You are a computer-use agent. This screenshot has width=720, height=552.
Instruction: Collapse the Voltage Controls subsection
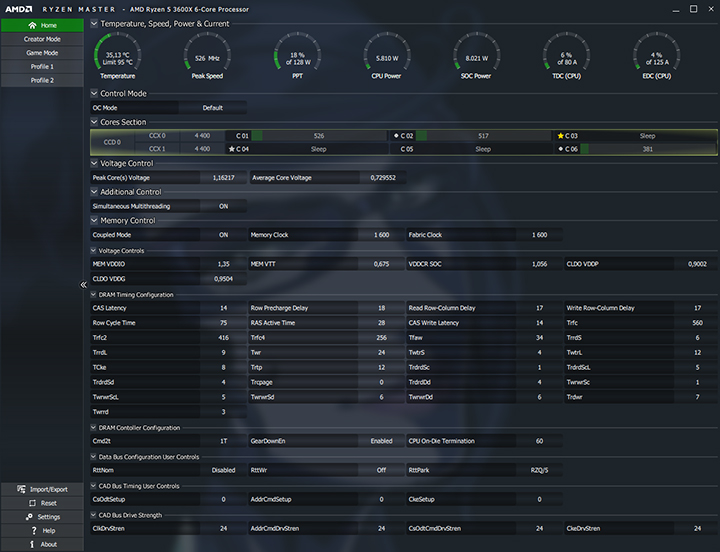pos(93,251)
